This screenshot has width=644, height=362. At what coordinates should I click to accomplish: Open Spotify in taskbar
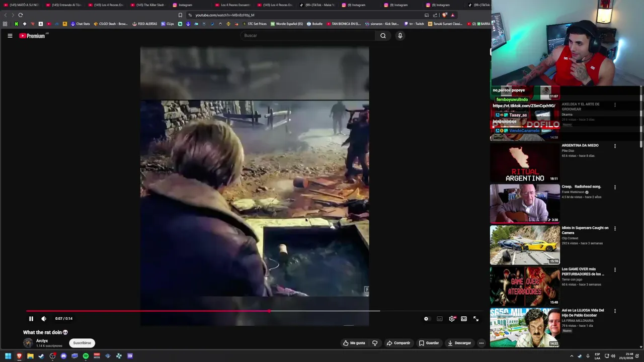tap(86, 356)
